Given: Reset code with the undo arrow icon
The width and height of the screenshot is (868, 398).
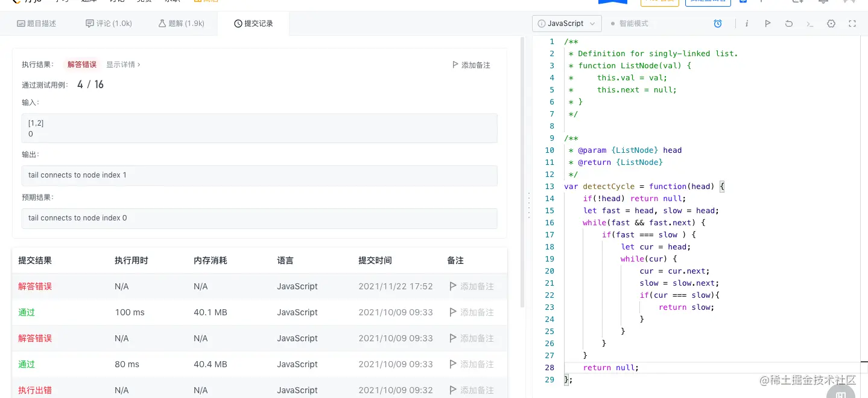Looking at the screenshot, I should pos(788,24).
